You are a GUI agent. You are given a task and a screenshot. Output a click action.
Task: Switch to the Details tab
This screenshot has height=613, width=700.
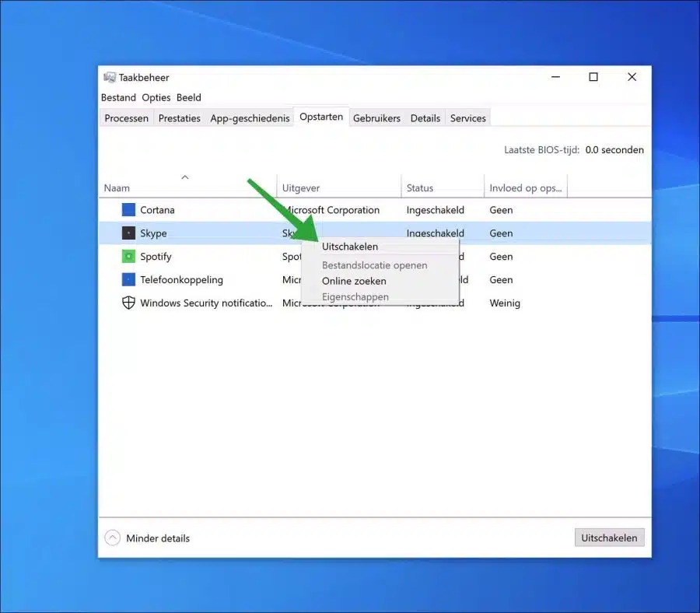(425, 118)
